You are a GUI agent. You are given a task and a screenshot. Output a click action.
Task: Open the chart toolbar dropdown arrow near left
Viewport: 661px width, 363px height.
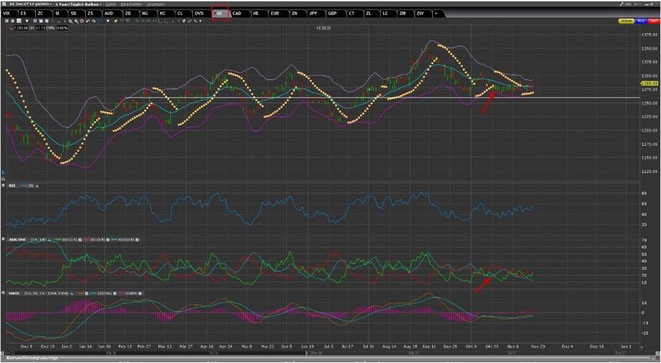[x=27, y=21]
